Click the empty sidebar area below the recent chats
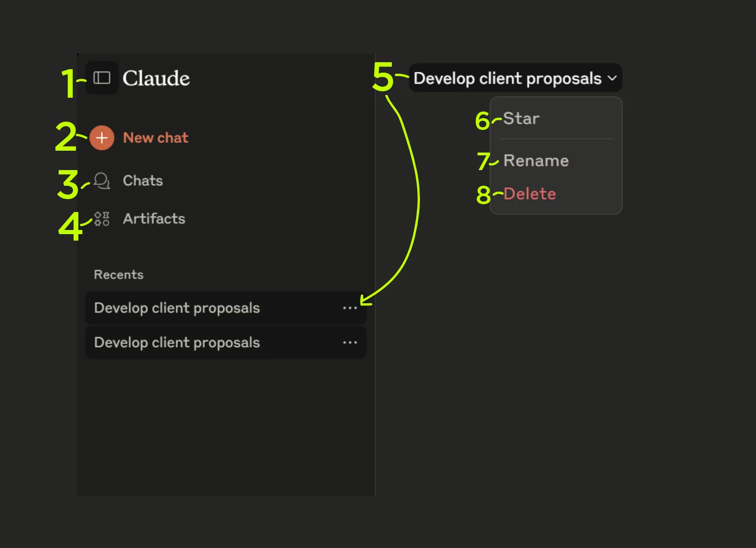 pos(226,429)
